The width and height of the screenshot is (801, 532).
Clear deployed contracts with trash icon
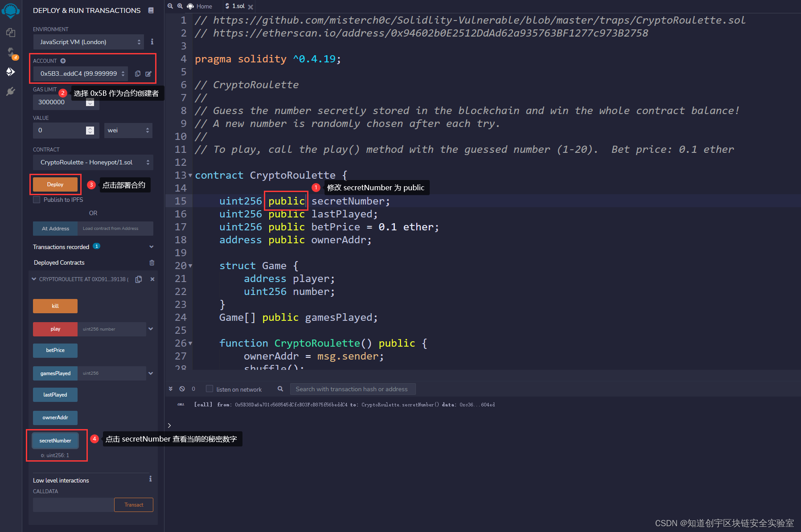152,263
